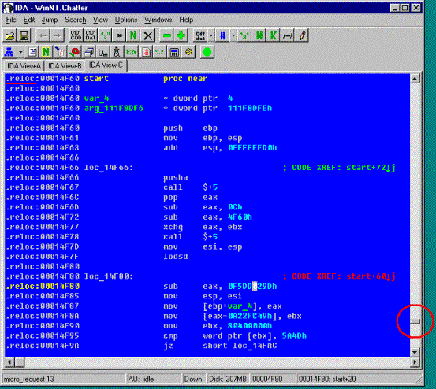Image resolution: width=436 pixels, height=389 pixels.
Task: Open the View menu
Action: (100, 20)
